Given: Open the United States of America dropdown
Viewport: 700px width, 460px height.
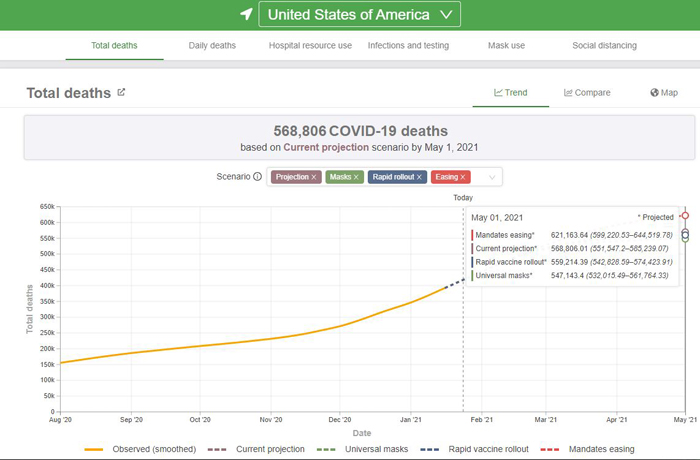Looking at the screenshot, I should coord(360,15).
